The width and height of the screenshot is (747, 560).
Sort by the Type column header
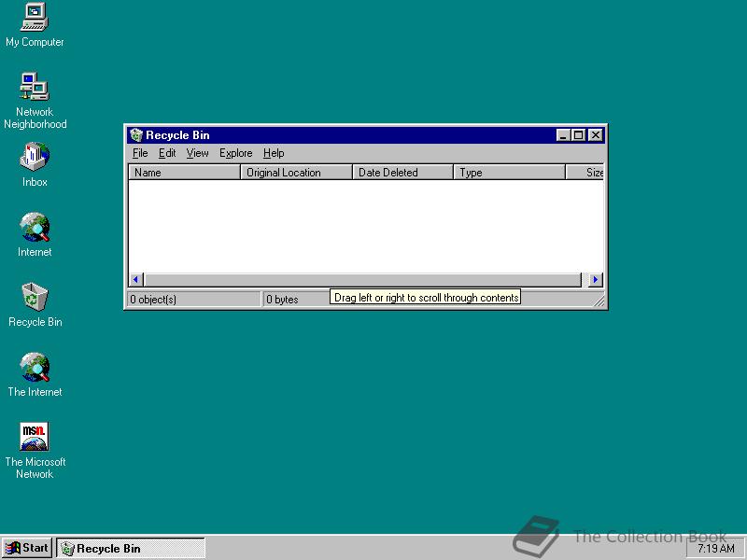click(x=509, y=173)
